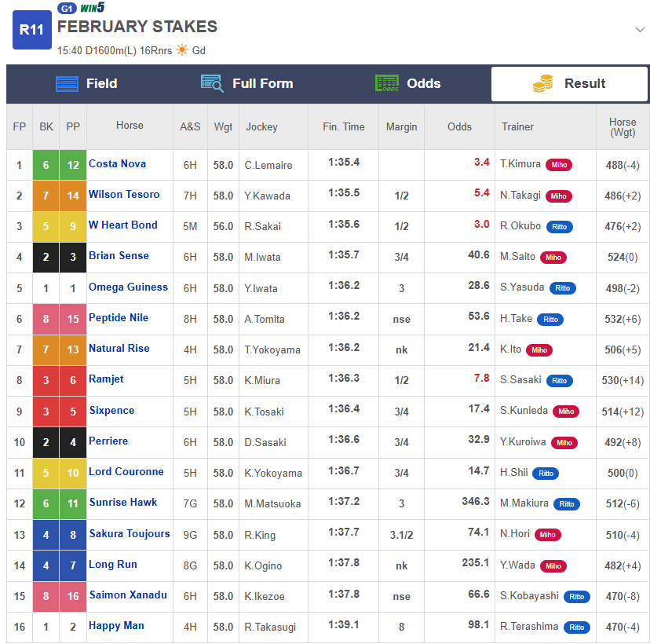Click the WIN5 logo
Image resolution: width=650 pixels, height=644 pixels.
(x=92, y=8)
